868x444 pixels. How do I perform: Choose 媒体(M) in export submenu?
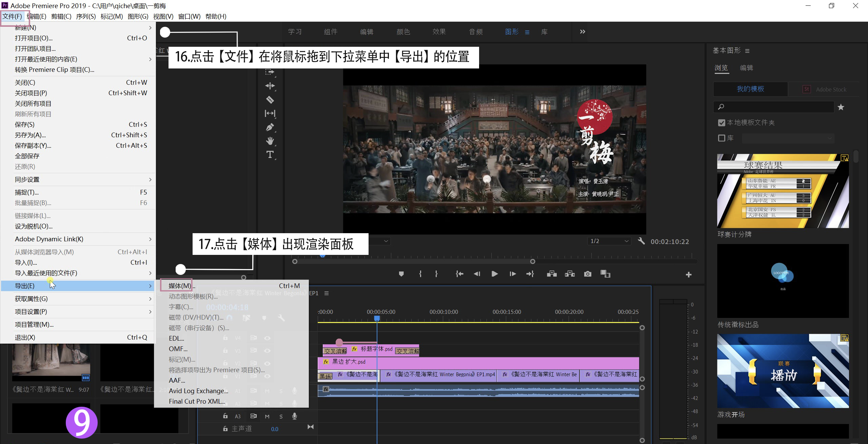click(232, 286)
